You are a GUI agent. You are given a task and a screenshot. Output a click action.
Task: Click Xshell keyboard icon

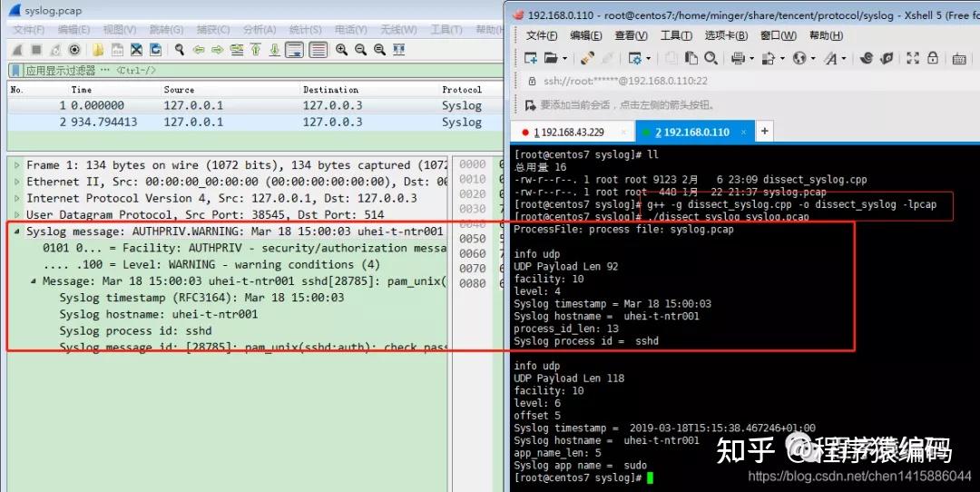click(x=959, y=59)
